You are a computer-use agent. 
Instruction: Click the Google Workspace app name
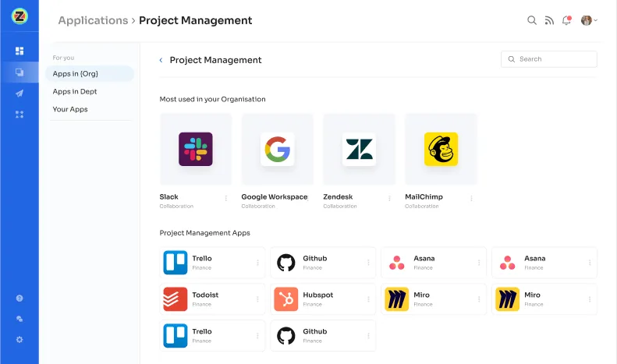pyautogui.click(x=275, y=197)
